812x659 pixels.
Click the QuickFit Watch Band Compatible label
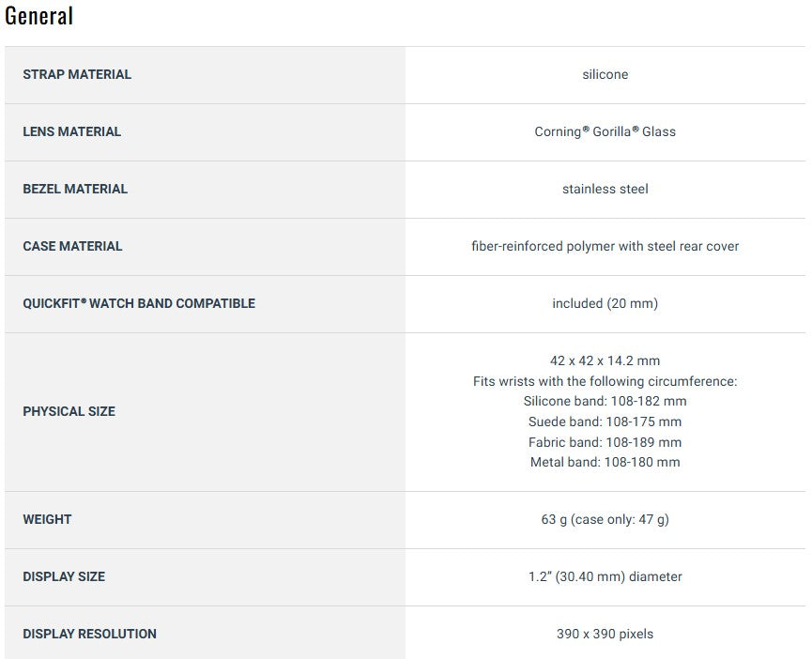point(139,303)
